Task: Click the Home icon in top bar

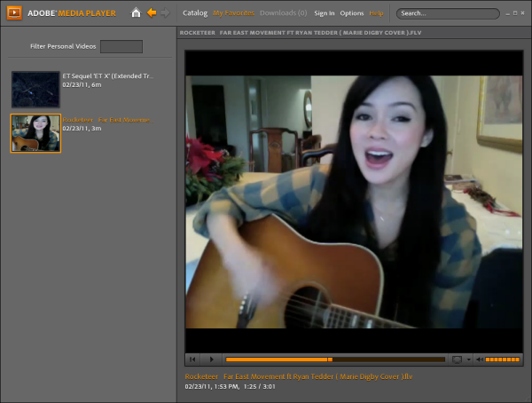Action: pos(136,13)
